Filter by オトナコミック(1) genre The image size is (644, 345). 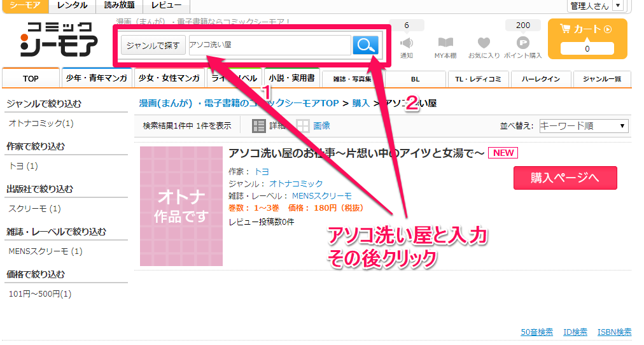tap(41, 123)
